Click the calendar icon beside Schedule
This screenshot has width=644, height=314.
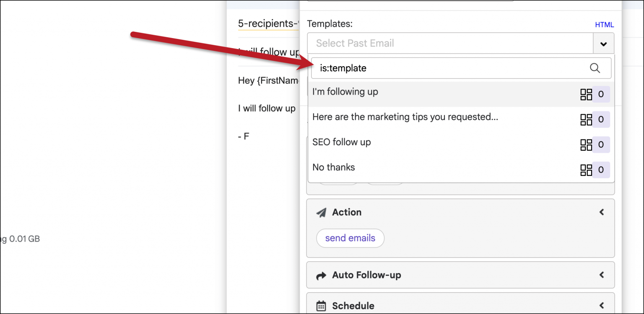(x=321, y=306)
